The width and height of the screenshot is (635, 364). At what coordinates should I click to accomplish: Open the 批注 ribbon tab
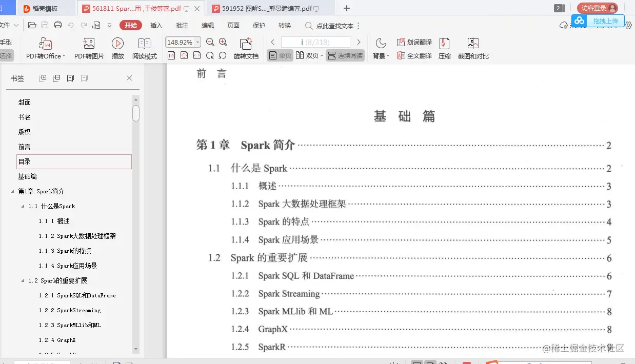[182, 25]
